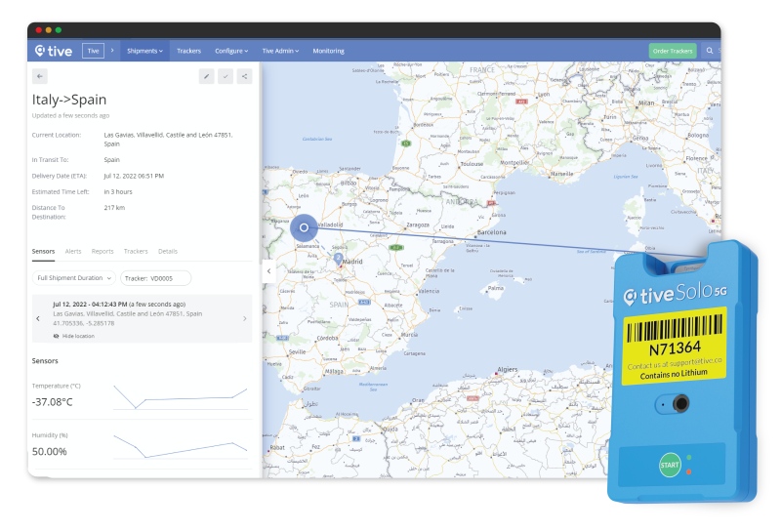Open the Reports tab
The height and width of the screenshot is (532, 781).
[103, 251]
